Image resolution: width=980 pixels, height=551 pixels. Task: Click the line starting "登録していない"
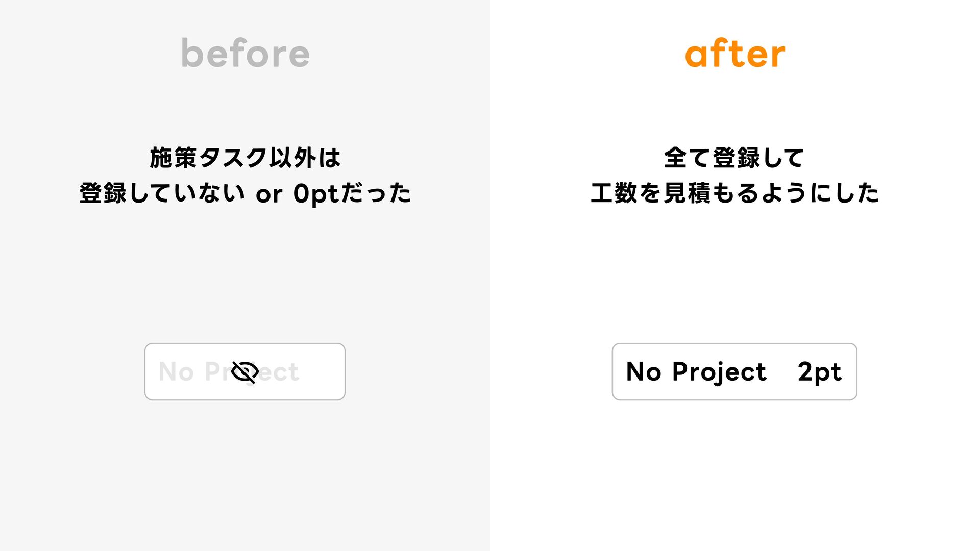pos(245,193)
